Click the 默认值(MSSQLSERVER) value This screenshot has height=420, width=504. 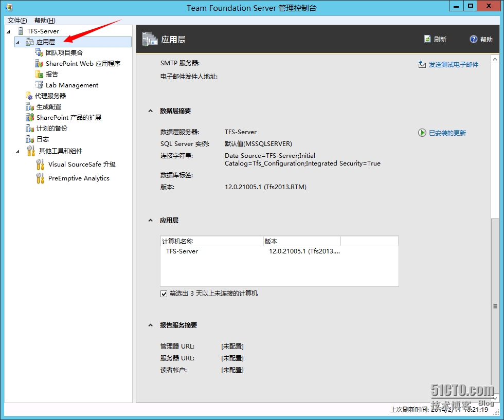coord(258,143)
